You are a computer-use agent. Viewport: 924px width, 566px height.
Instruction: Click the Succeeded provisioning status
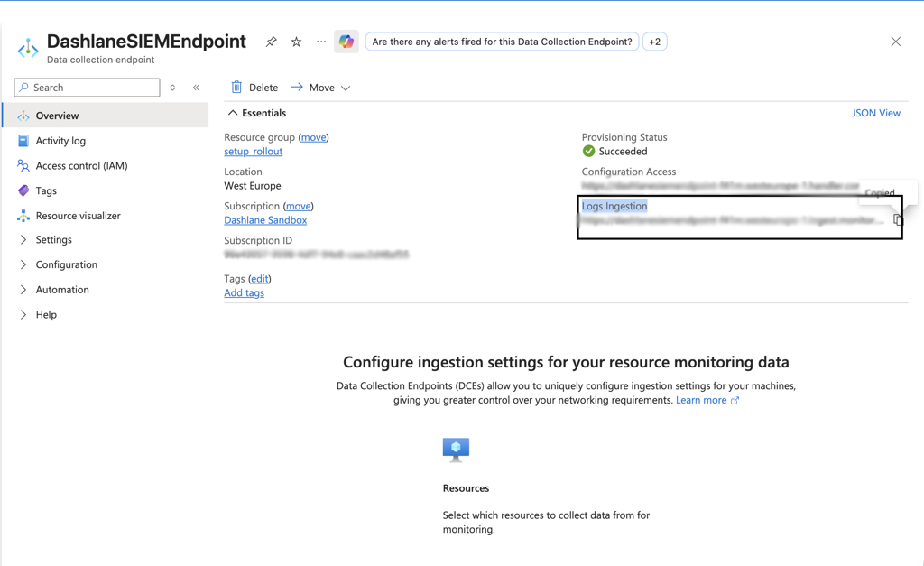click(x=623, y=152)
